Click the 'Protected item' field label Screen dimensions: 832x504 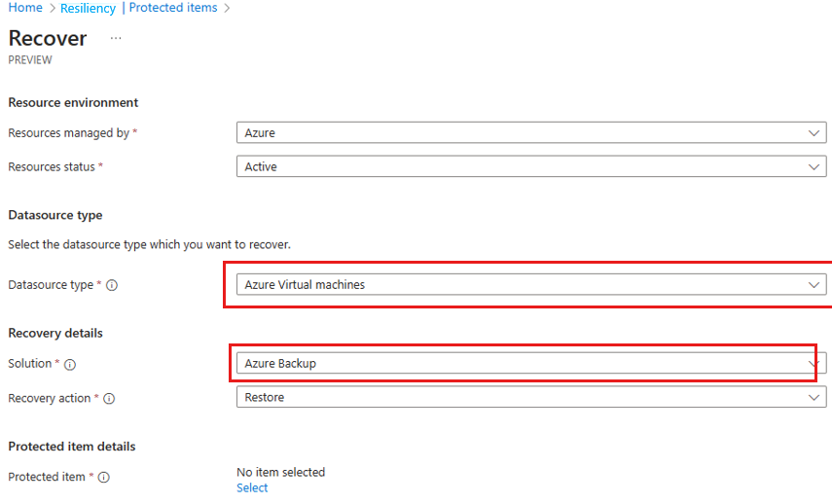click(47, 477)
